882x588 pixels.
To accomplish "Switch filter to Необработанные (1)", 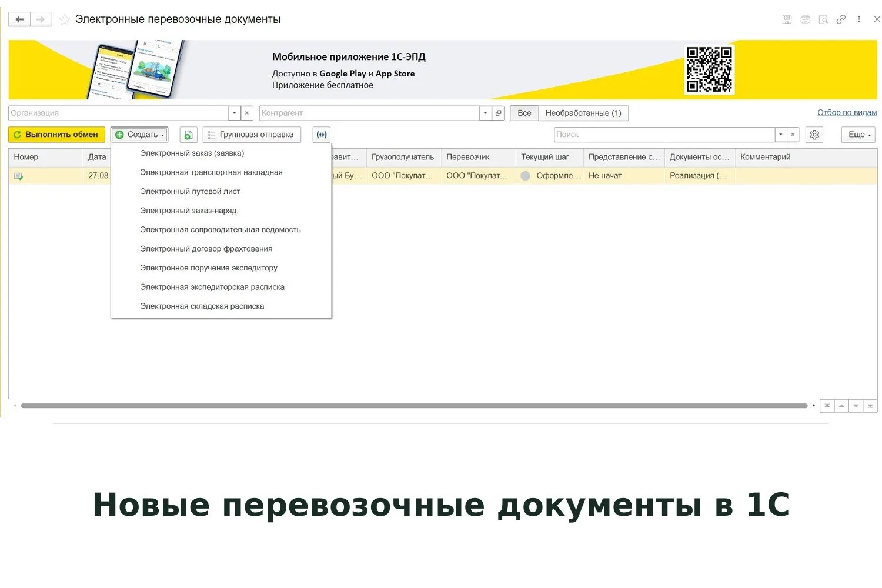I will 583,113.
